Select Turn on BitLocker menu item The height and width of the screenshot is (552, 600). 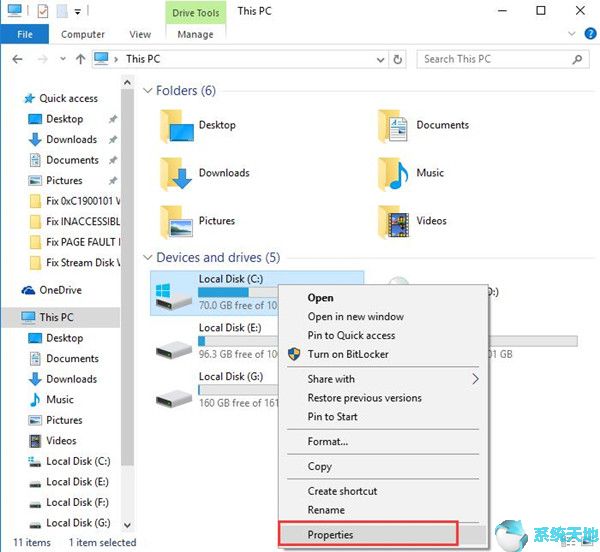[x=348, y=354]
